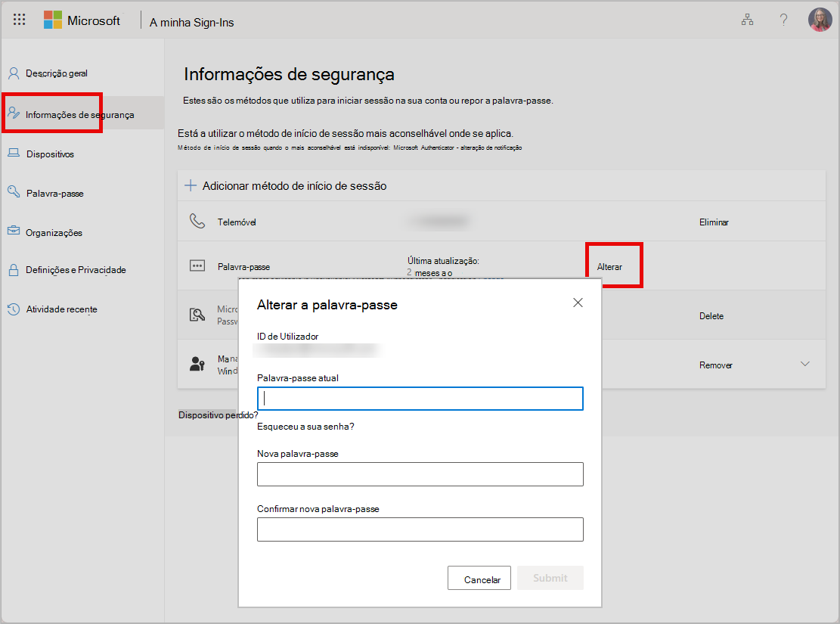The width and height of the screenshot is (840, 624).
Task: Go to Organizações in the sidebar
Action: click(54, 233)
